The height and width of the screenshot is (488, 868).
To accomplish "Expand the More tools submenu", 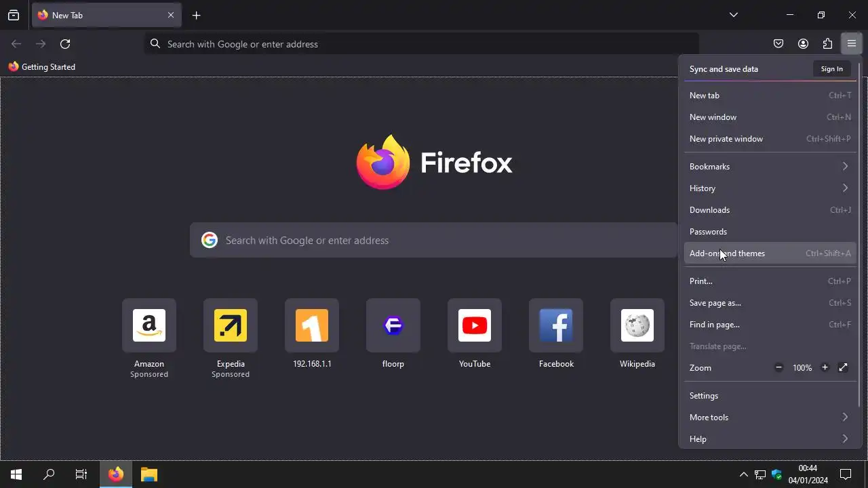I will (x=770, y=418).
